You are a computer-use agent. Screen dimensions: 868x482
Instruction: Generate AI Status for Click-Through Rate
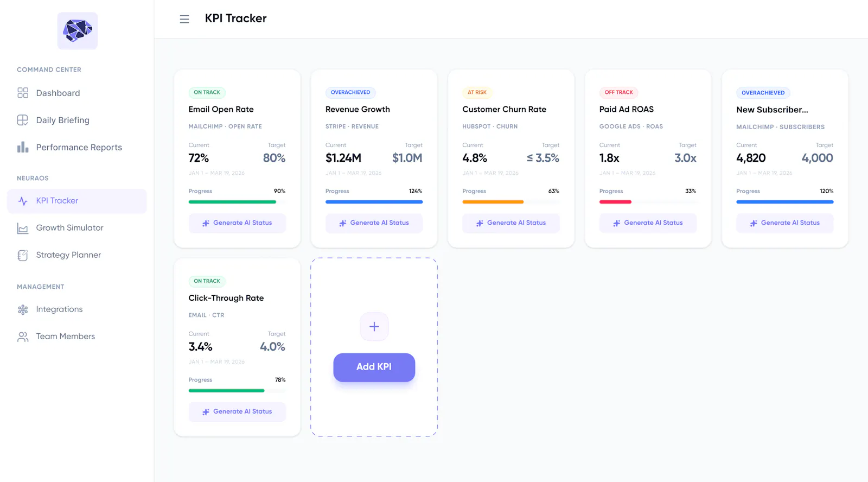coord(237,412)
